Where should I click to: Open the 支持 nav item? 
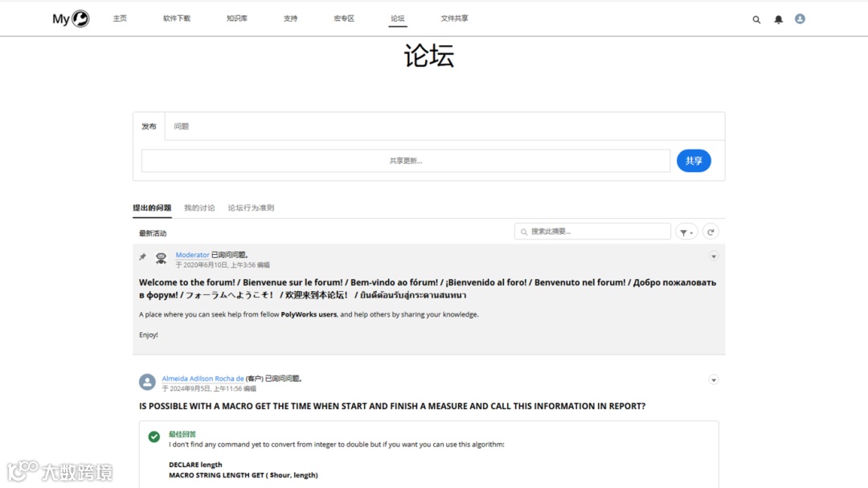[x=291, y=18]
